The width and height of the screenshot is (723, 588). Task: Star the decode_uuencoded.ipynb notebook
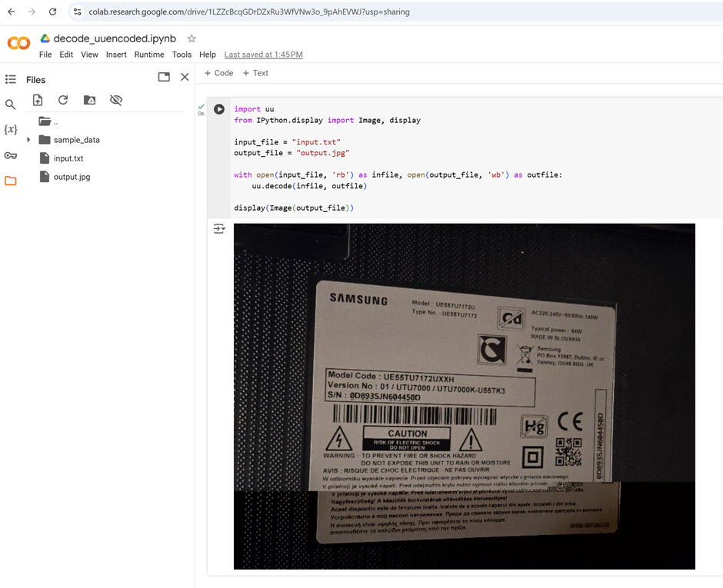(192, 38)
